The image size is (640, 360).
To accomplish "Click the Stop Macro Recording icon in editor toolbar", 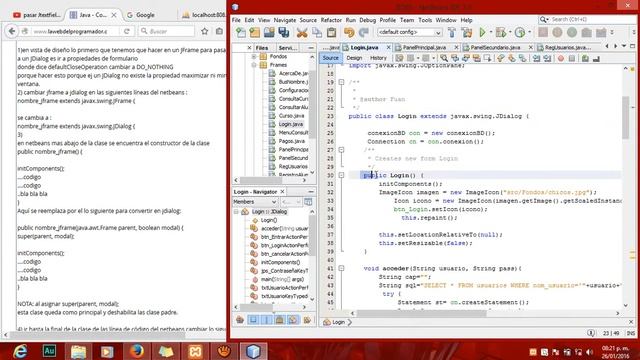I will [x=572, y=58].
